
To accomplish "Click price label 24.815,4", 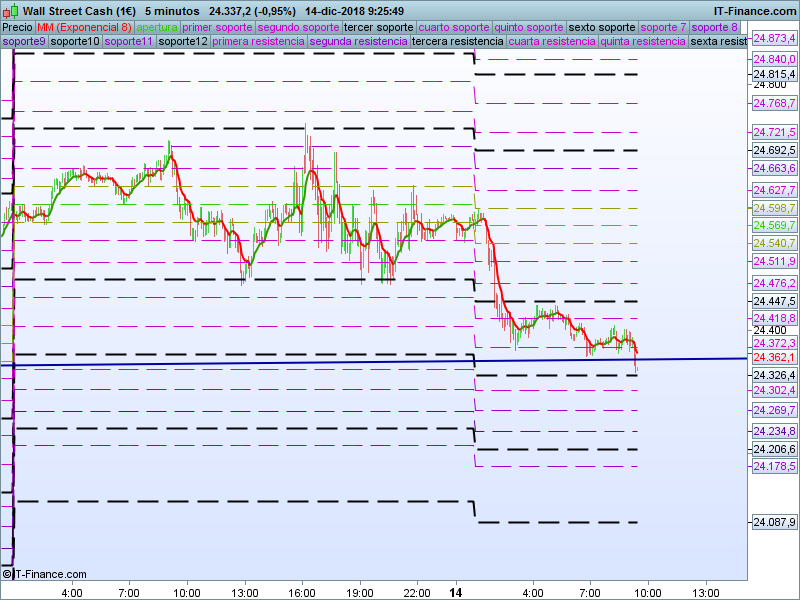I will click(x=774, y=74).
